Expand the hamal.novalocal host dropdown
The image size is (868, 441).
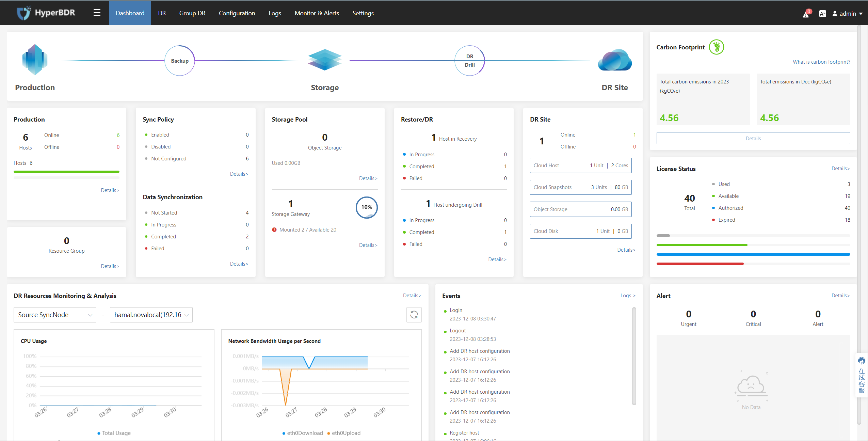click(x=151, y=315)
